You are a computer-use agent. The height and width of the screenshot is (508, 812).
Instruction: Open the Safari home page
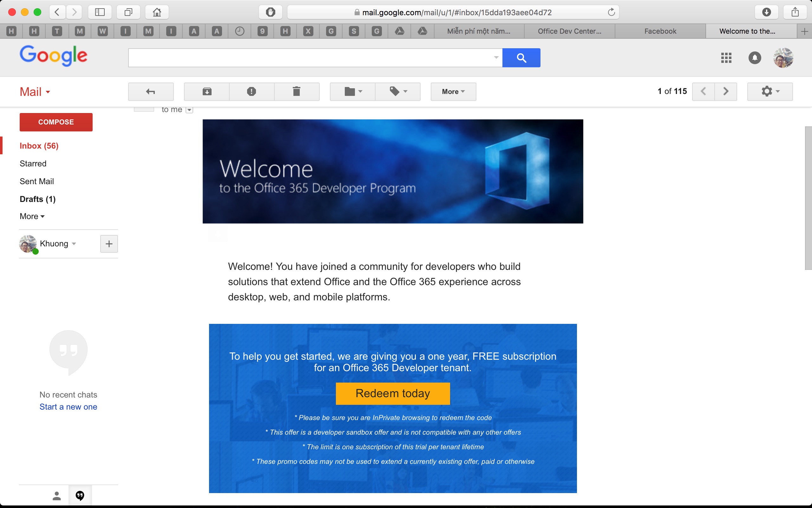click(x=157, y=12)
